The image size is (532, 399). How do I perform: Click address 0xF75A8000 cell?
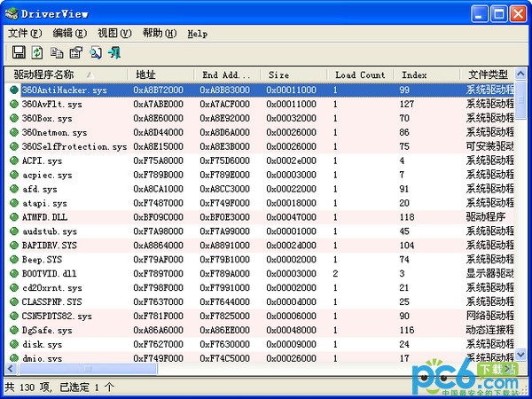pyautogui.click(x=158, y=160)
